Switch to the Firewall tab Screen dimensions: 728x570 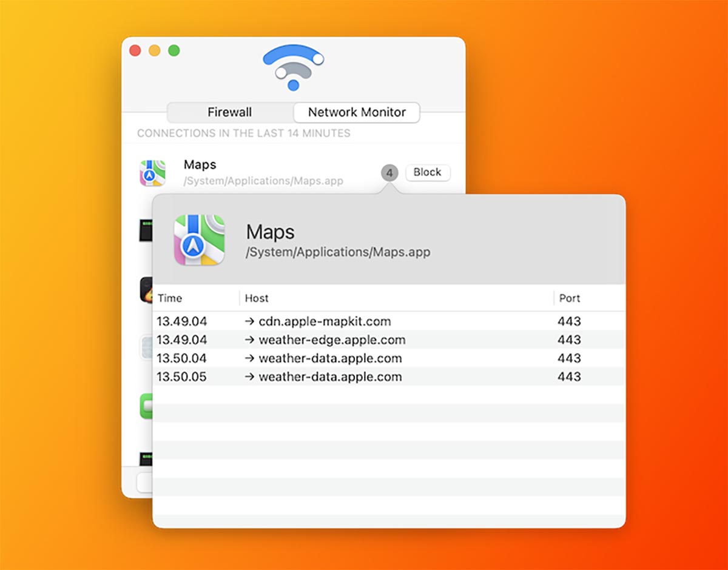click(230, 112)
